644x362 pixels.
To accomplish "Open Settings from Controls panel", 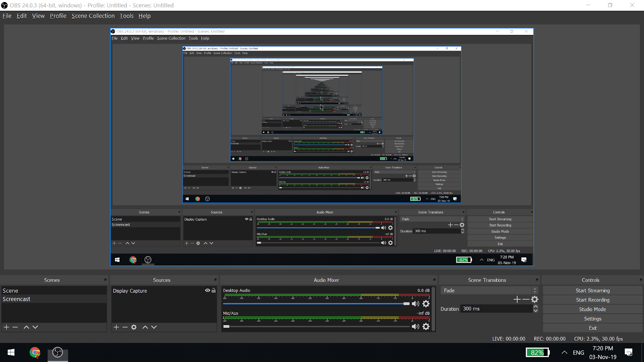I will [592, 319].
